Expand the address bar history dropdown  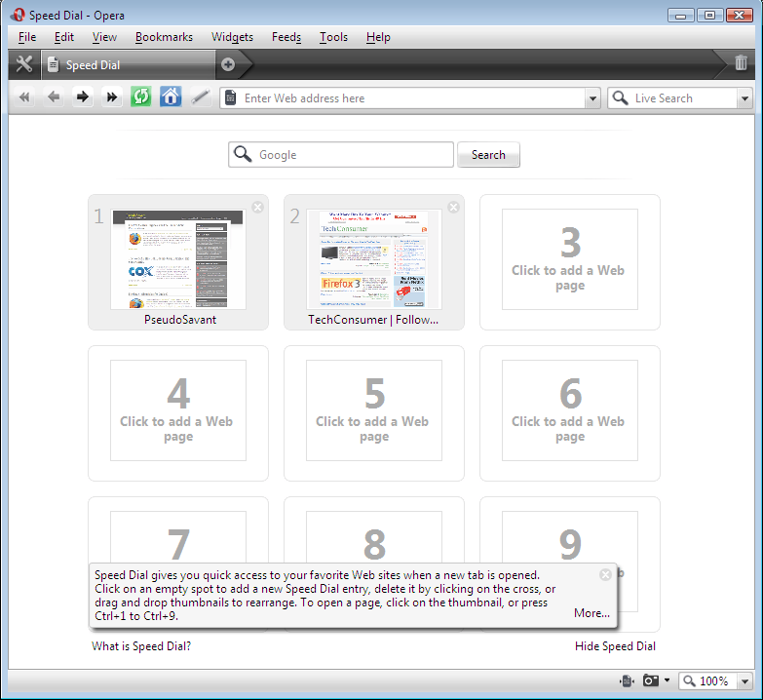tap(592, 98)
